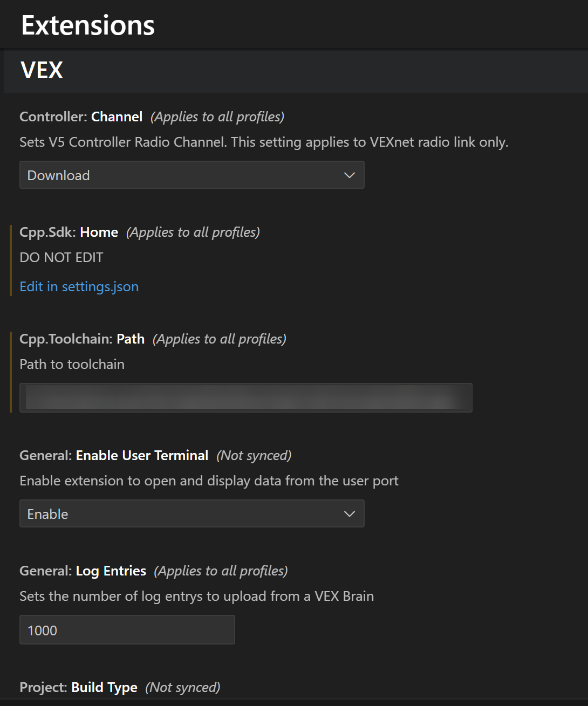Click the General: Enable User Terminal heading
588x706 pixels.
[x=113, y=455]
